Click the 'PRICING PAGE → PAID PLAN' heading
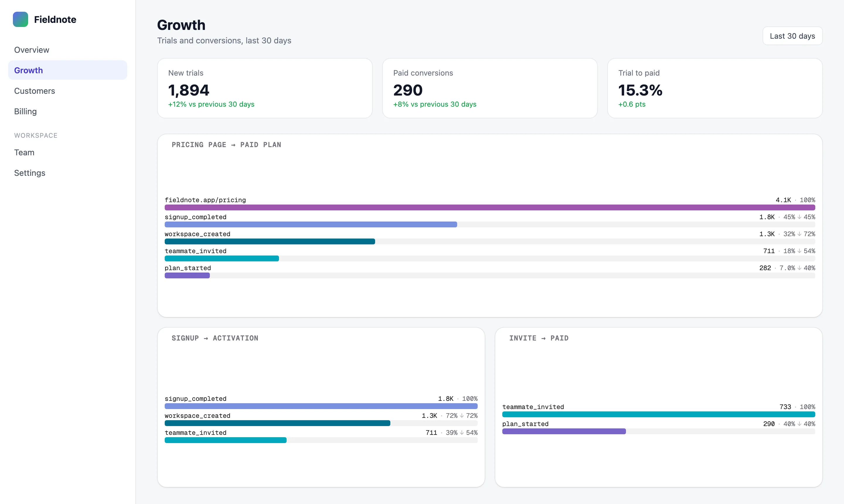This screenshot has height=504, width=844. (226, 145)
